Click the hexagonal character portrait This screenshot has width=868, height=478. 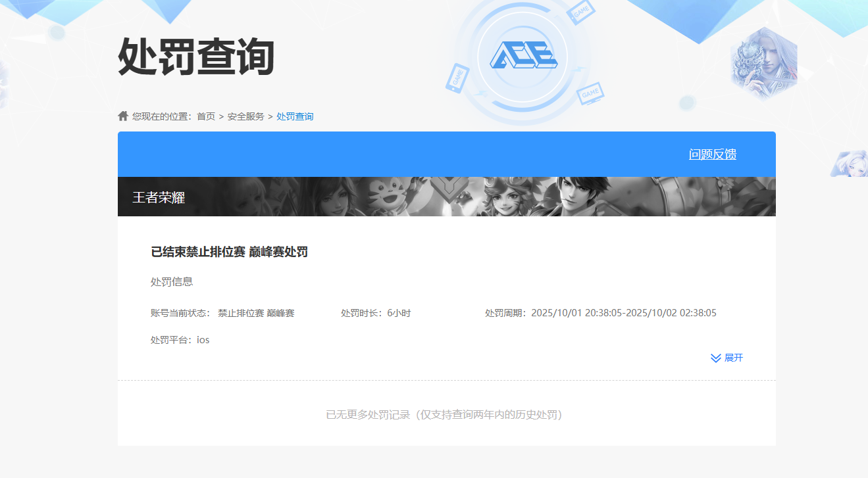pos(764,65)
